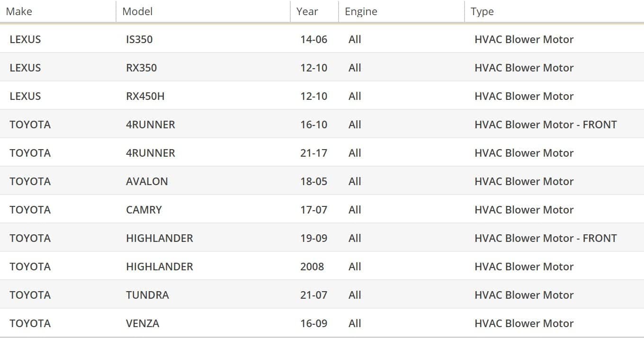This screenshot has height=338, width=644.
Task: Click the Make column header
Action: [x=19, y=11]
